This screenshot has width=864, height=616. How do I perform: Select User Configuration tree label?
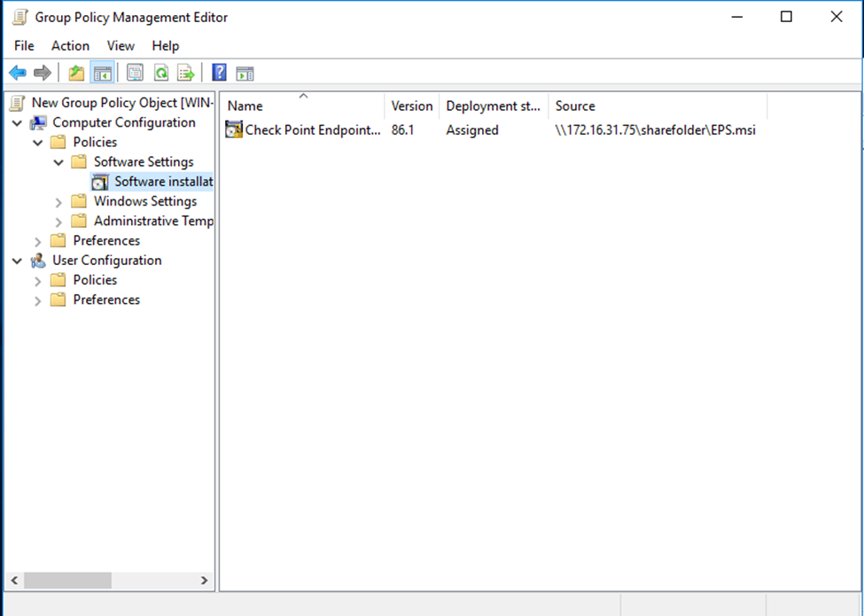(107, 260)
